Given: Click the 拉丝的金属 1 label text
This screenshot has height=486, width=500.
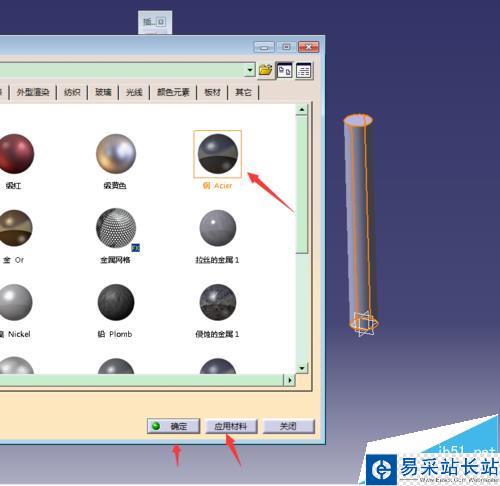Looking at the screenshot, I should click(217, 260).
